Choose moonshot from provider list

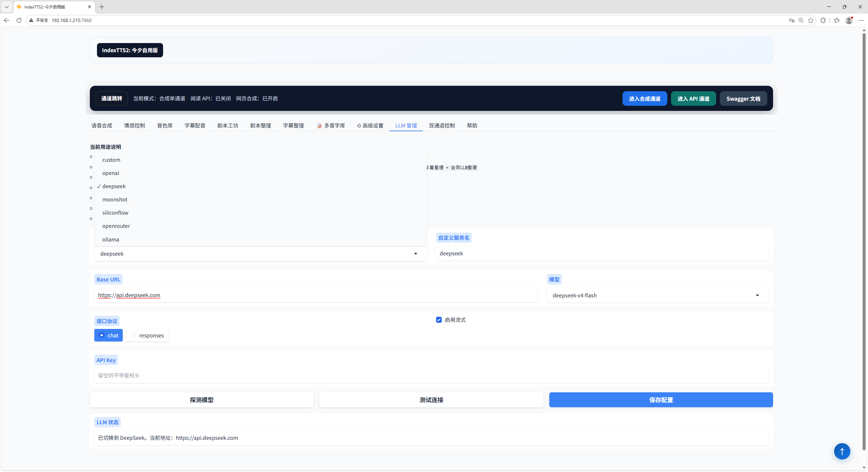click(260, 199)
